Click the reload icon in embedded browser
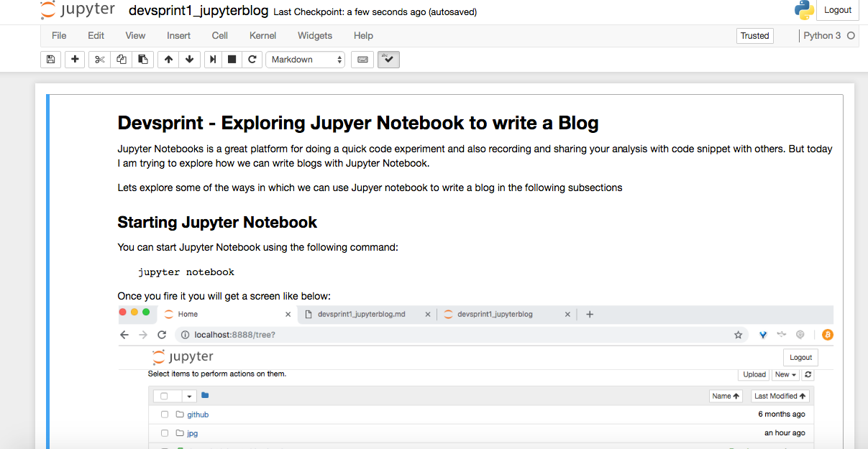This screenshot has height=449, width=868. 162,335
